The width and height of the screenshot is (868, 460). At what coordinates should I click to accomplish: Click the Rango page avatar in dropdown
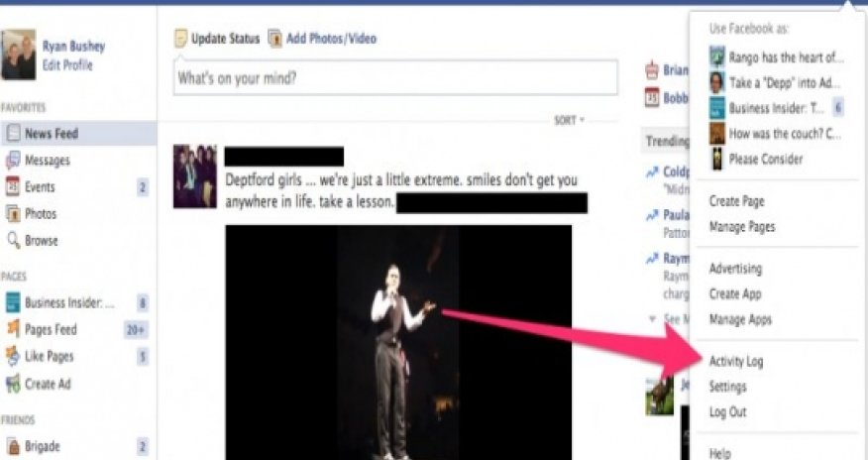716,57
